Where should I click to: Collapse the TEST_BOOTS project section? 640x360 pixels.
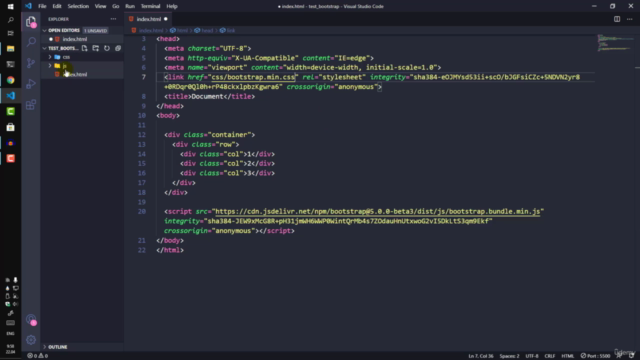coord(44,48)
